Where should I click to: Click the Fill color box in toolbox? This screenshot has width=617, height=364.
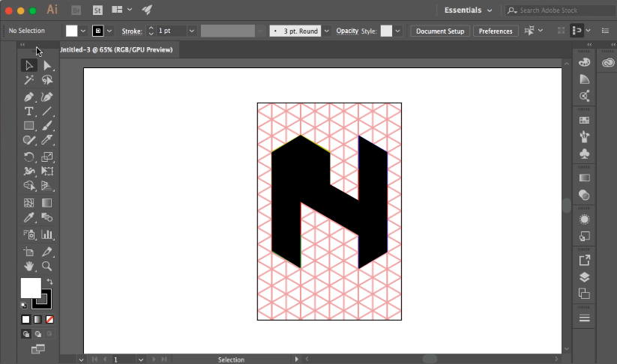point(31,288)
